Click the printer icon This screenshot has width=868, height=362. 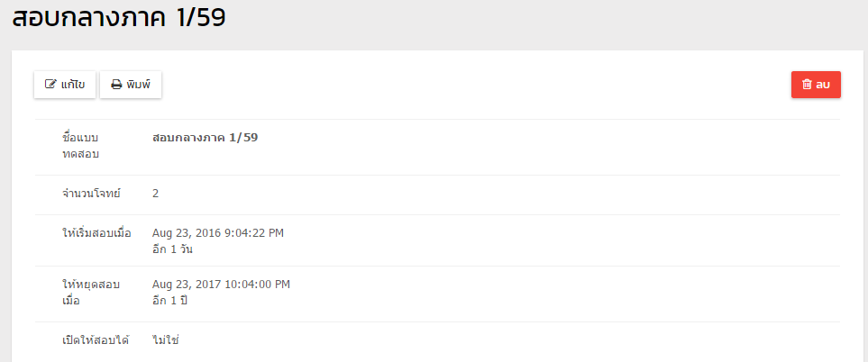(x=116, y=85)
